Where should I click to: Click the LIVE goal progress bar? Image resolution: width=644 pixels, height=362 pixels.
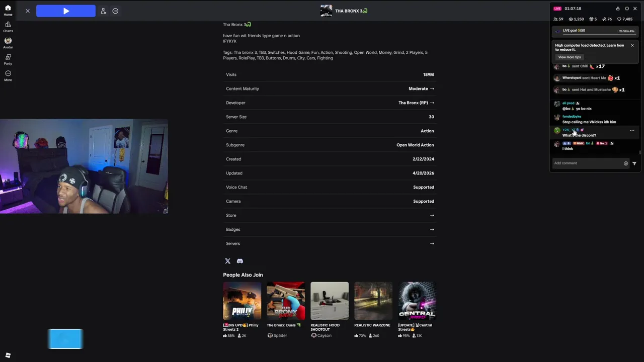[599, 34]
